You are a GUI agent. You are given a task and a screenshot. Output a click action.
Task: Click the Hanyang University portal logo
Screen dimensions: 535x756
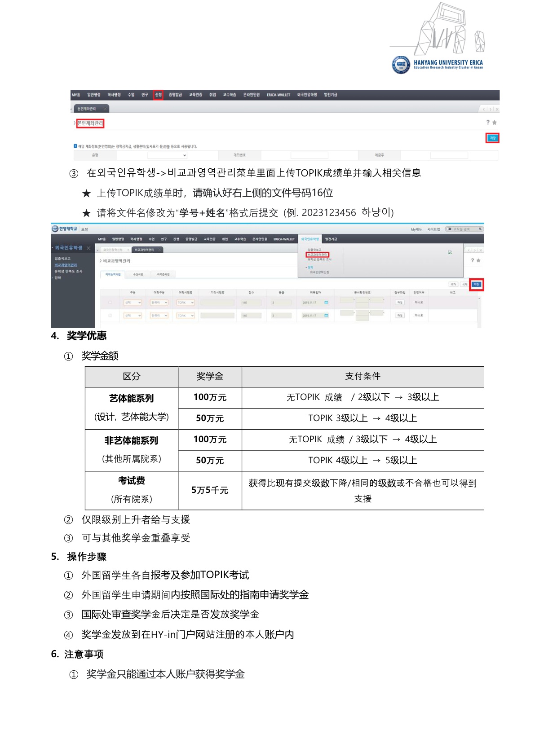coord(65,229)
